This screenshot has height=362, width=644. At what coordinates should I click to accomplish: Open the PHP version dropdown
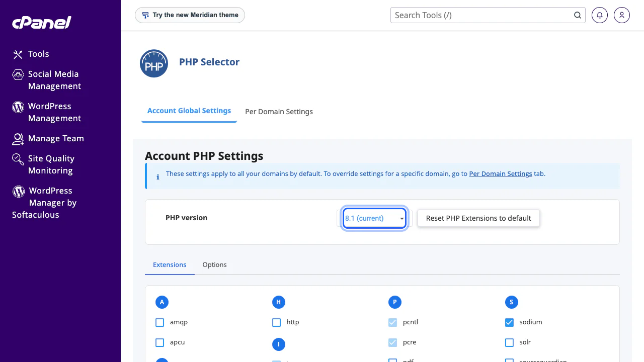374,218
